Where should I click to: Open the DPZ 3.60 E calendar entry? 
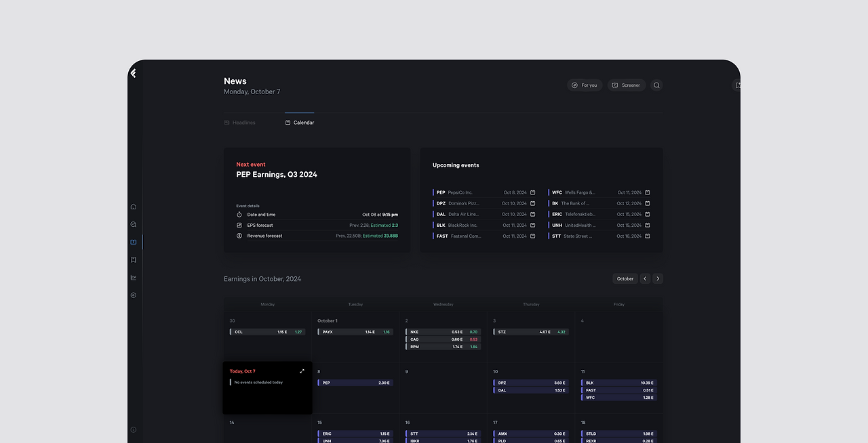pyautogui.click(x=531, y=383)
